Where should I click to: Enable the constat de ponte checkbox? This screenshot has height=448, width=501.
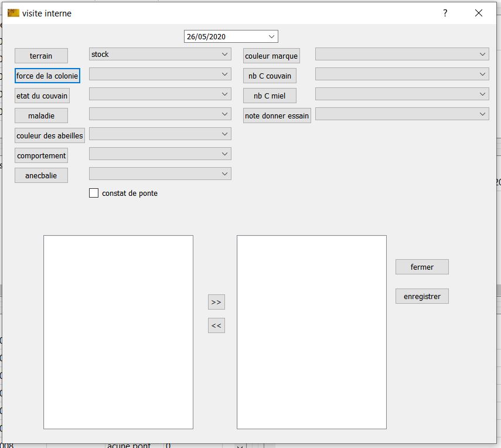(94, 193)
